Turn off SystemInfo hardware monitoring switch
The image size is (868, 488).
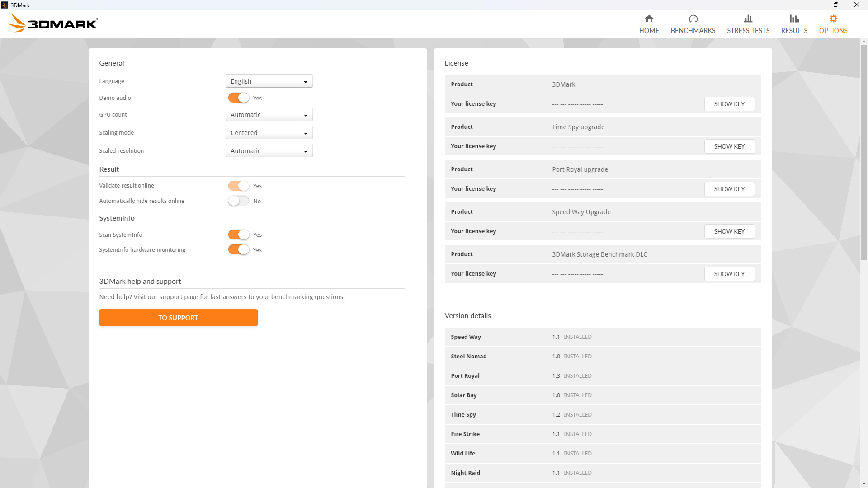238,250
